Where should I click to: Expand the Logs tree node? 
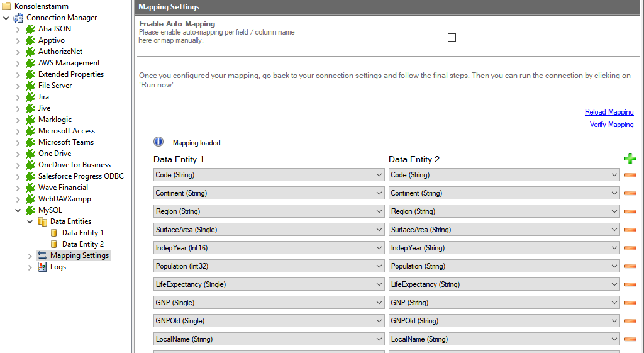(x=30, y=267)
